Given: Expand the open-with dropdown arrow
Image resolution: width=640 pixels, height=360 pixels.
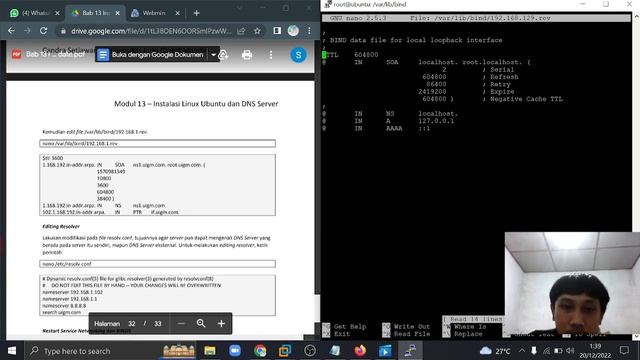Looking at the screenshot, I should click(x=213, y=54).
